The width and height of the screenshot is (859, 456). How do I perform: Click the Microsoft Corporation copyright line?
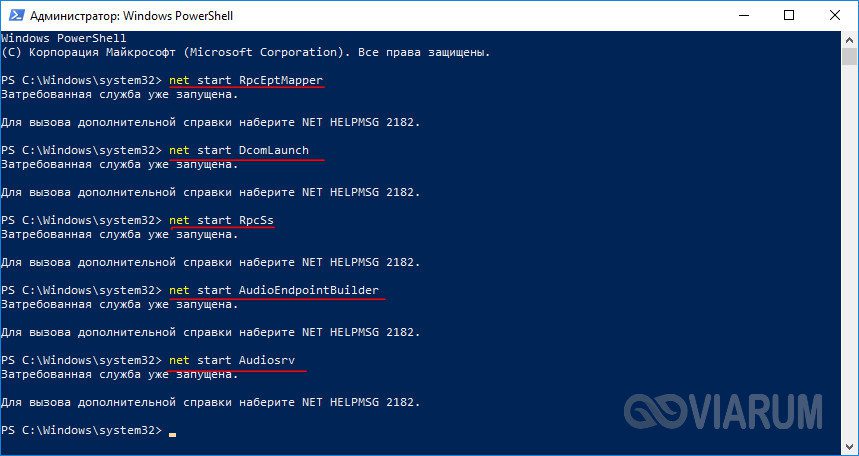coord(245,53)
